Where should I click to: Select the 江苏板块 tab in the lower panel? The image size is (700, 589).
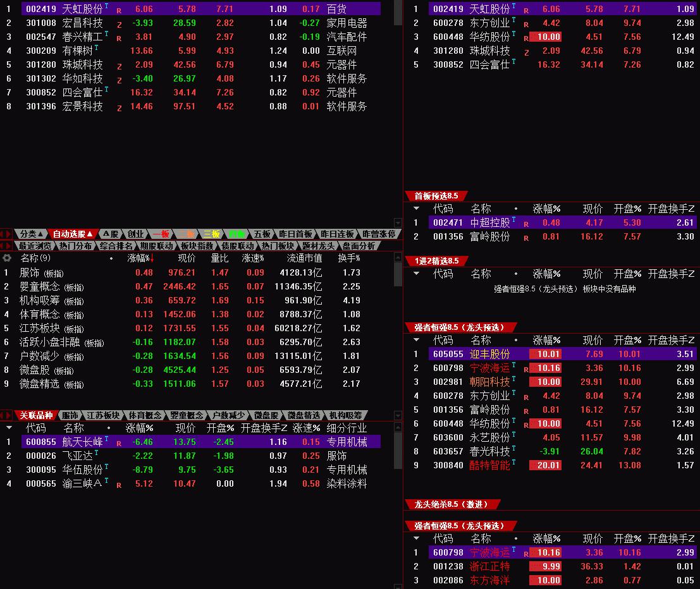coord(103,415)
